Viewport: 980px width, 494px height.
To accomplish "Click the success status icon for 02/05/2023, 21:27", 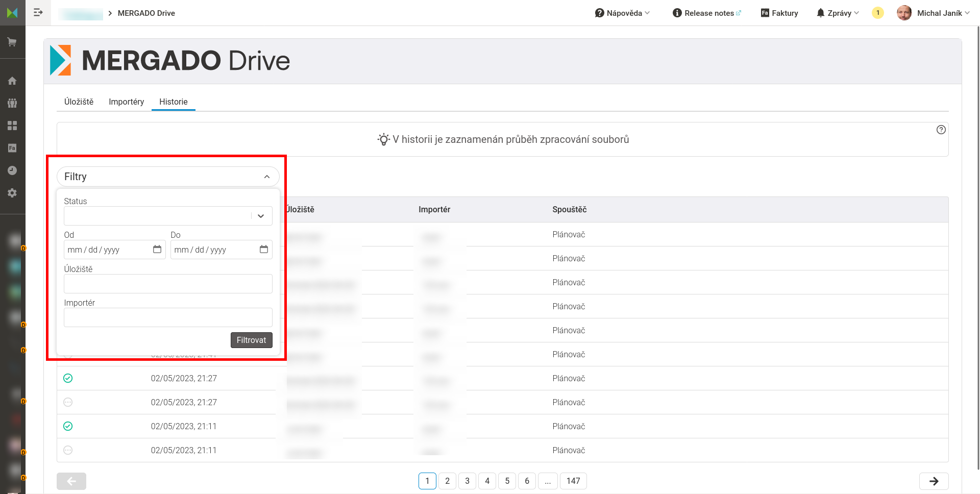I will (68, 378).
